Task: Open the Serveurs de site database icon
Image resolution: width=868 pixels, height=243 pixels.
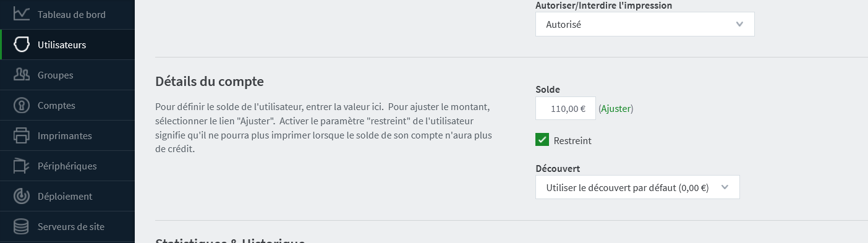Action: [x=22, y=226]
